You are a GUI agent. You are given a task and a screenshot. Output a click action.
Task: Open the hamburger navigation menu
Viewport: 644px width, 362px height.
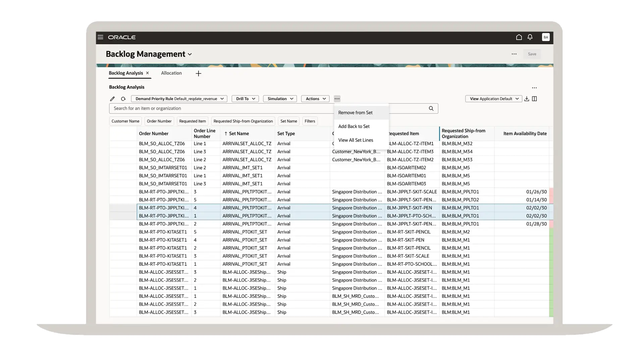(100, 37)
